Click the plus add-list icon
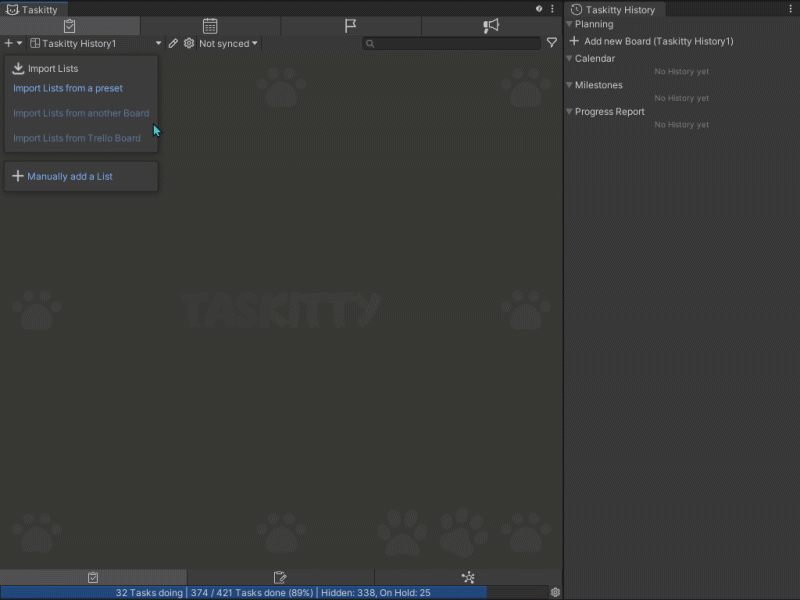Screen dimensions: 800x600 point(9,43)
